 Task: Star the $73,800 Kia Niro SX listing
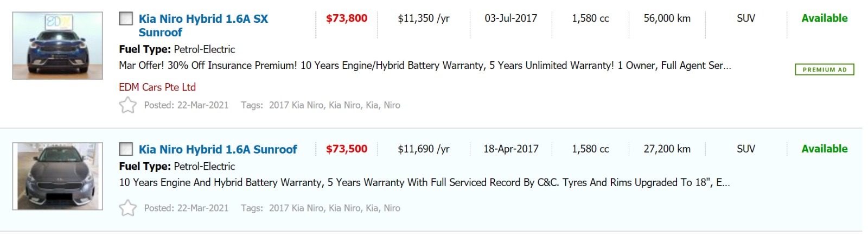[x=127, y=105]
